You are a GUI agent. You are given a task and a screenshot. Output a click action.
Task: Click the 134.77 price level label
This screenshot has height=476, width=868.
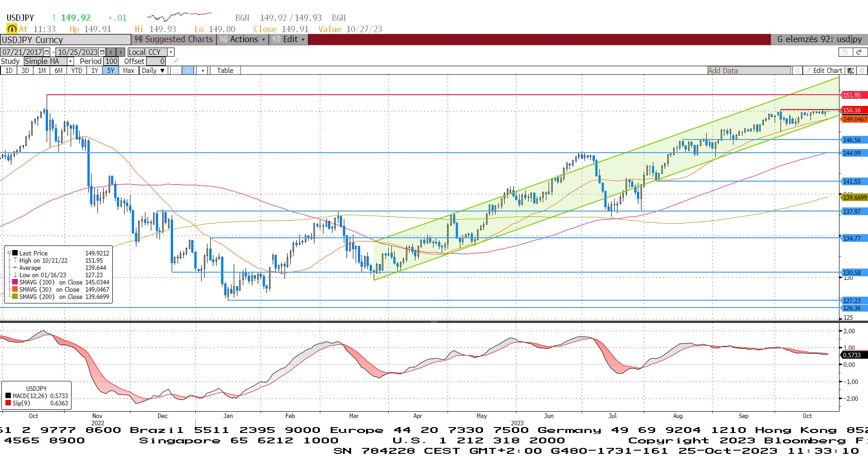click(854, 238)
